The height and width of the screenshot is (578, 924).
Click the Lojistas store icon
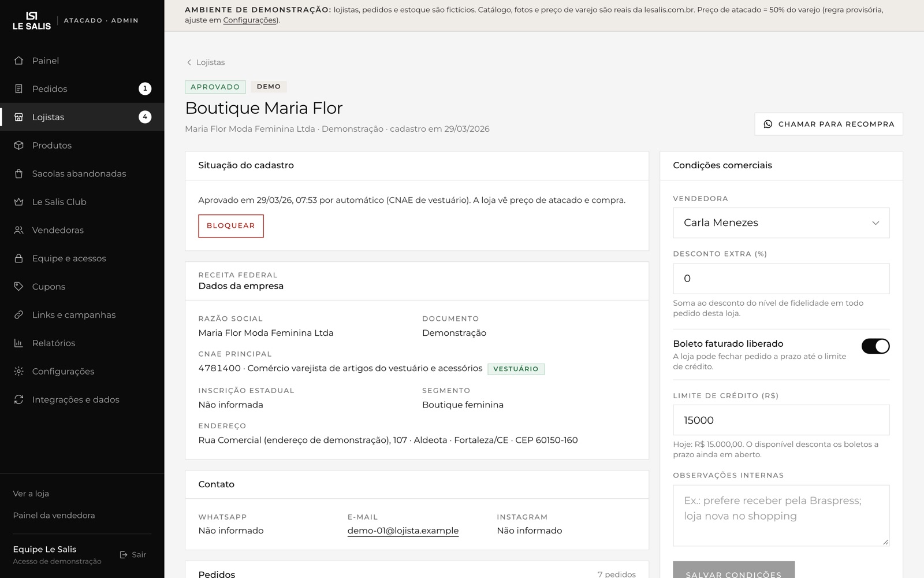point(18,117)
